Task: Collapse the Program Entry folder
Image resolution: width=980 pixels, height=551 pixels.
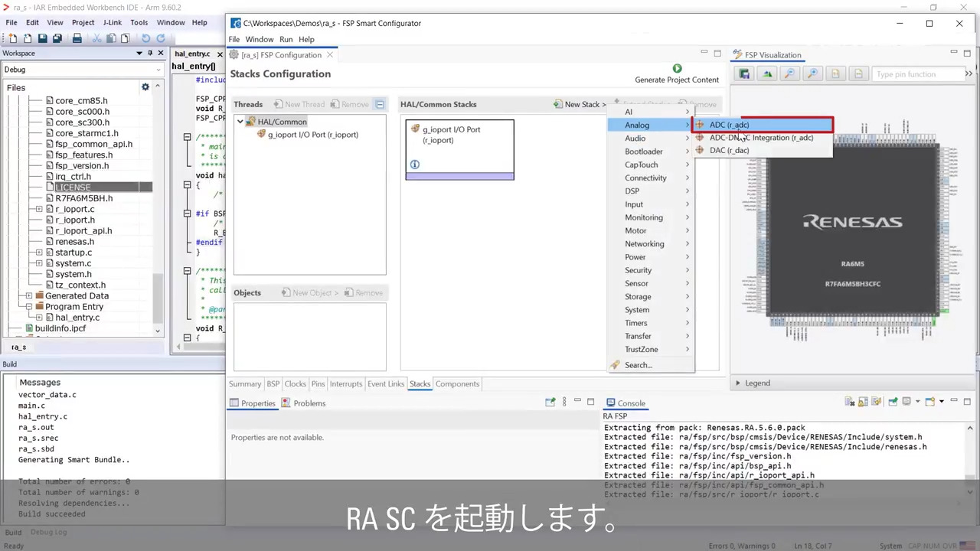Action: click(28, 307)
